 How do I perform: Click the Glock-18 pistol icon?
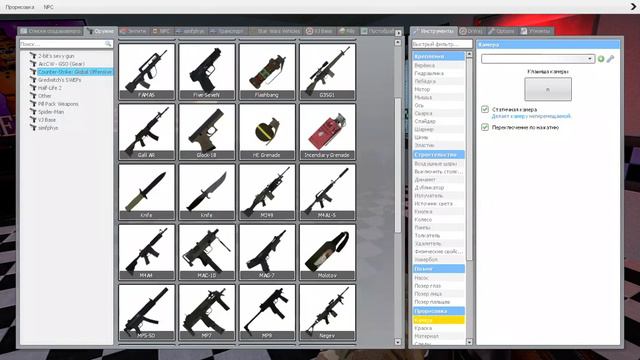207,131
